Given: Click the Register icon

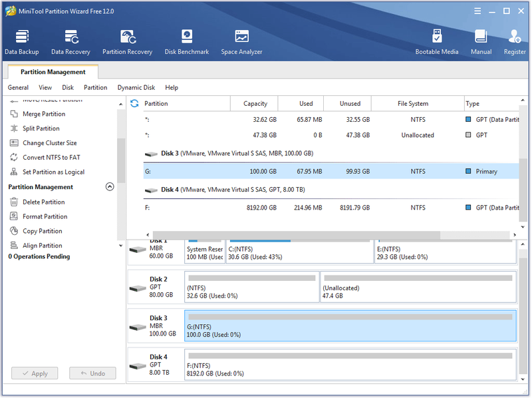Looking at the screenshot, I should 514,43.
